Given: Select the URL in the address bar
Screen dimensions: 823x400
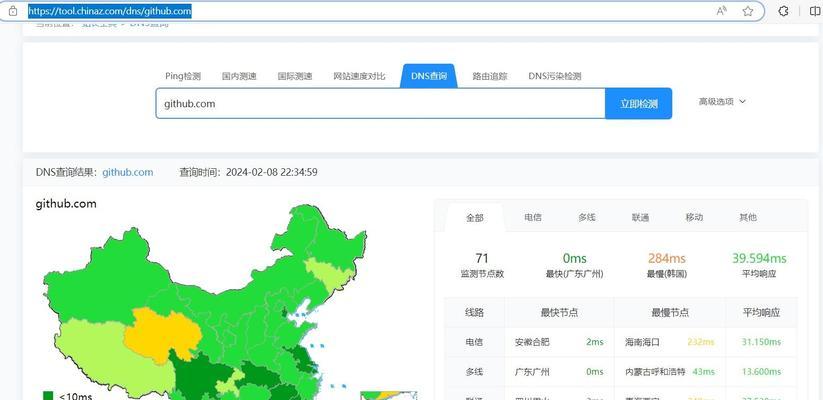Looking at the screenshot, I should [110, 11].
